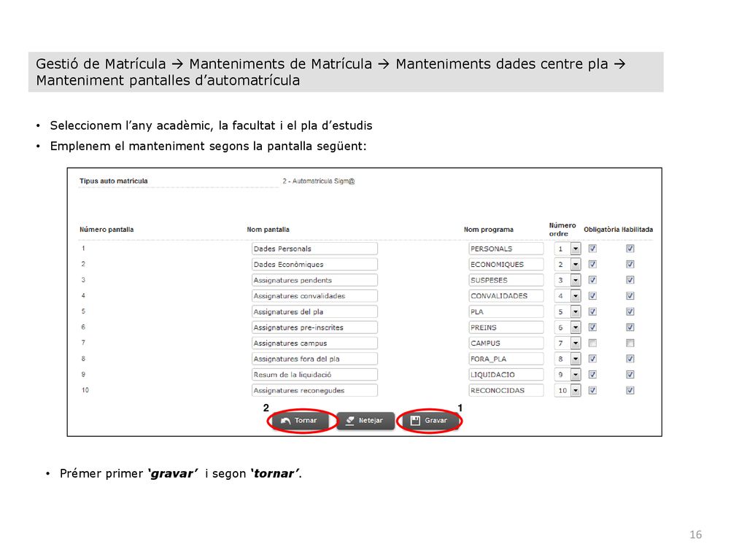747x560 pixels.
Task: Click the Tornar back button
Action: (299, 421)
